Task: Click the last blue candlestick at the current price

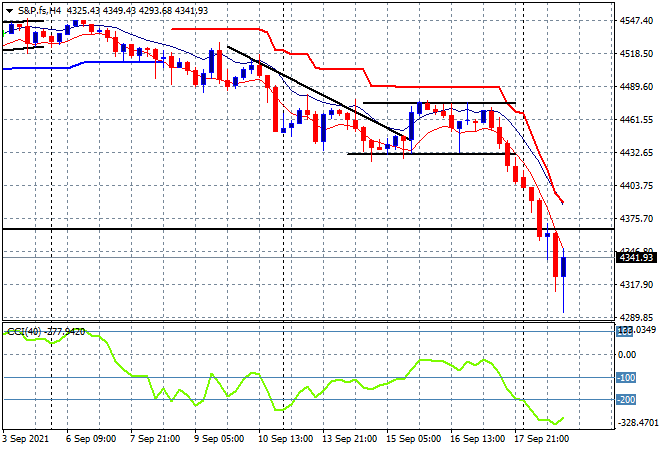Action: (564, 267)
